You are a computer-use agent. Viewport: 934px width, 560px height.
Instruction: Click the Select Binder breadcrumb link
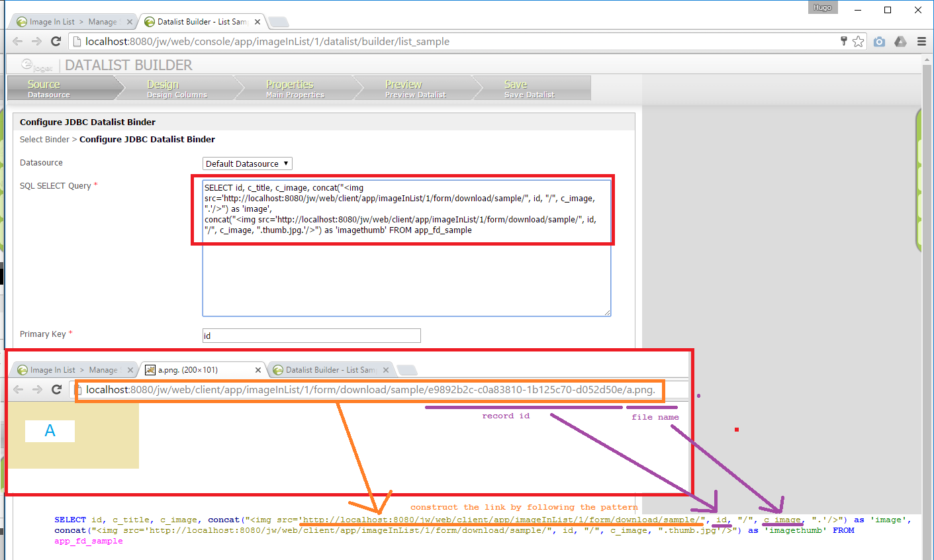click(44, 140)
